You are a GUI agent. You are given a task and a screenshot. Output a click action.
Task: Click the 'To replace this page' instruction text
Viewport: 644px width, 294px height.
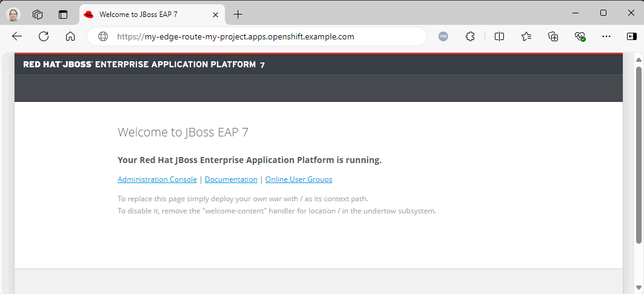click(x=243, y=199)
